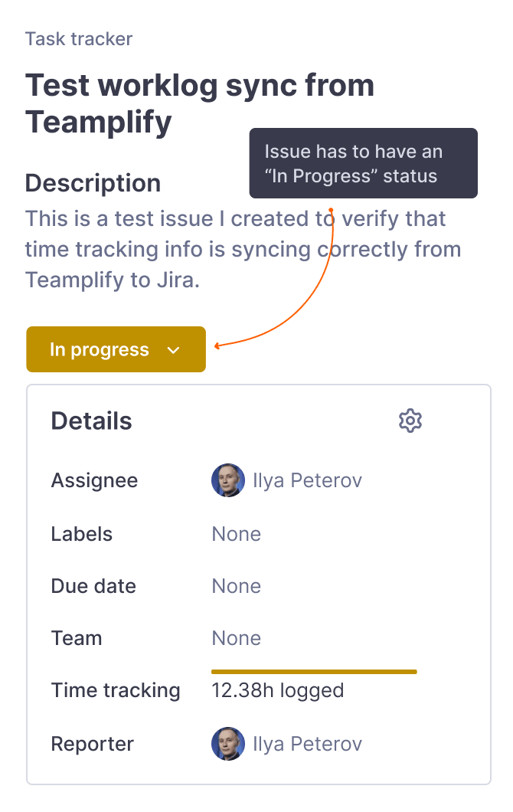Click the Task tracker breadcrumb
513x812 pixels.
[79, 39]
